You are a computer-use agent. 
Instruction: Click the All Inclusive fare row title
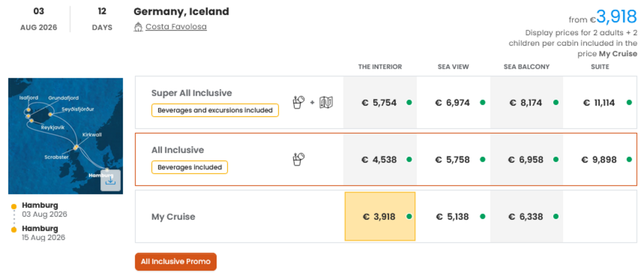tap(178, 150)
